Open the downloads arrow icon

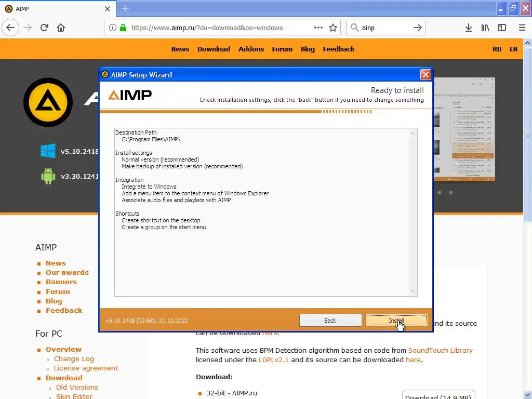pyautogui.click(x=469, y=28)
